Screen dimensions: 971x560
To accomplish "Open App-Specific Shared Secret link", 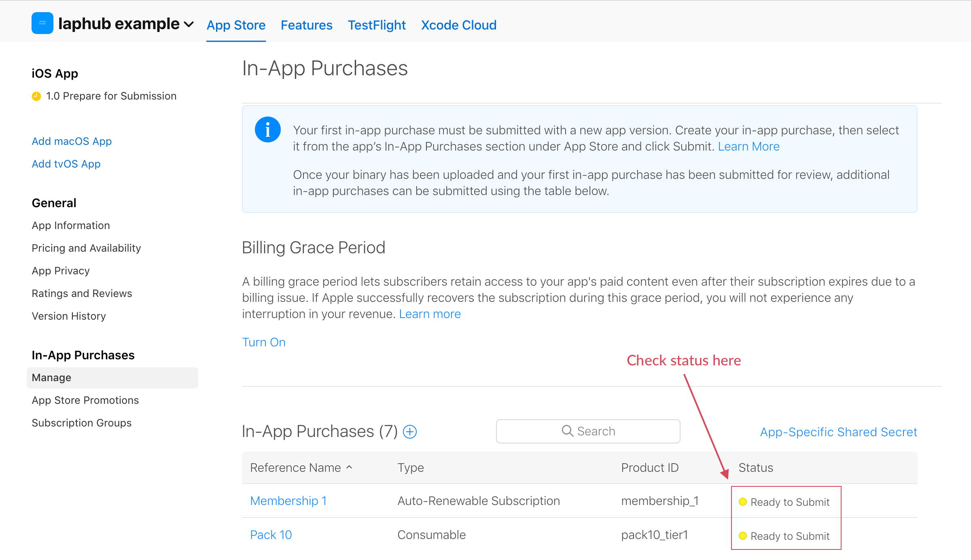I will pyautogui.click(x=838, y=432).
